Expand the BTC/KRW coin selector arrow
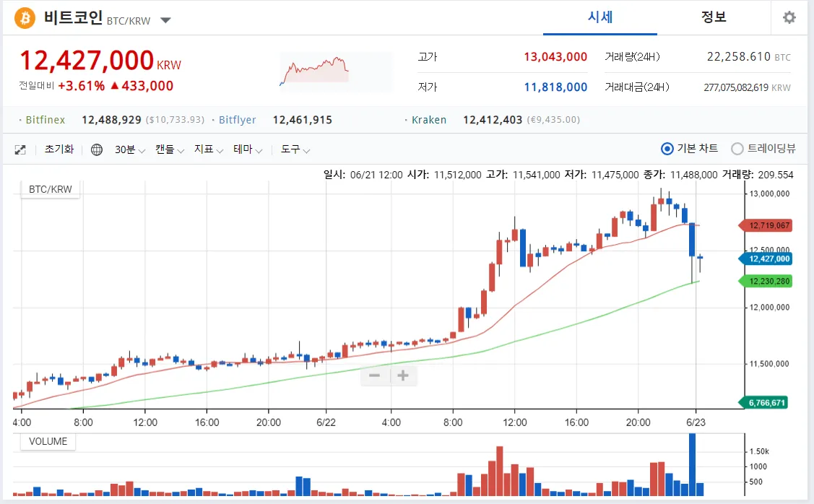The height and width of the screenshot is (504, 814). (165, 20)
